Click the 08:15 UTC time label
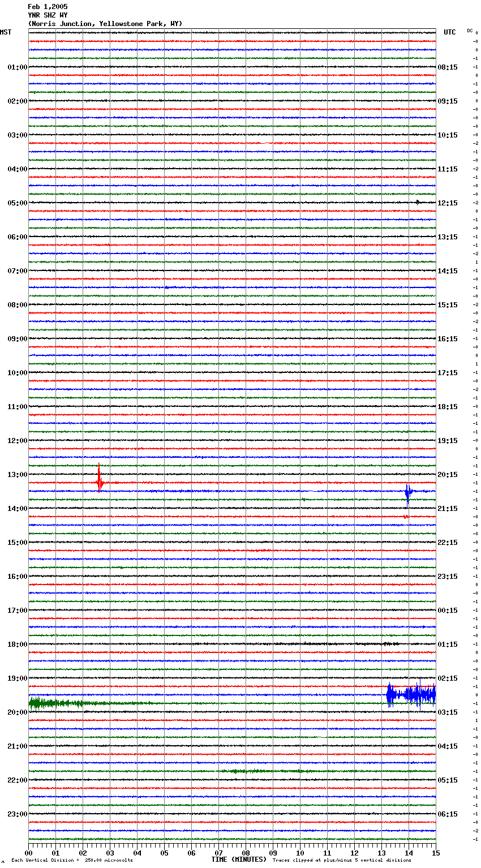 tap(448, 67)
